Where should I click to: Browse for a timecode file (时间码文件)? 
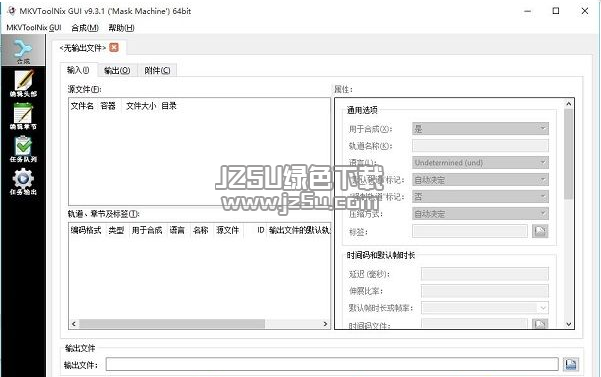pyautogui.click(x=540, y=324)
